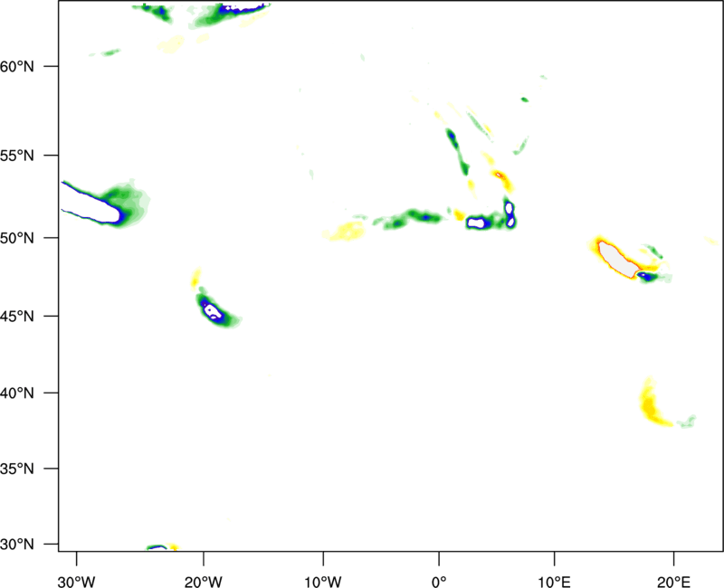Image resolution: width=724 pixels, height=588 pixels.
Task: Click the 45°N latitude label
Action: coord(17,316)
